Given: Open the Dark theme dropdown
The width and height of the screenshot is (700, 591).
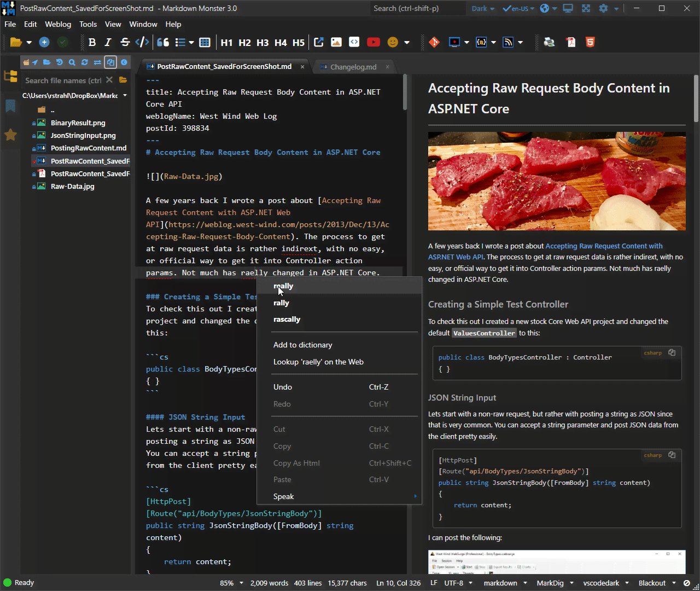Looking at the screenshot, I should pyautogui.click(x=483, y=8).
